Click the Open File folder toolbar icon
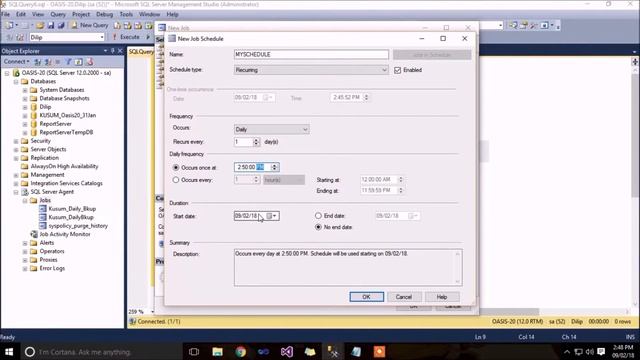The image size is (640, 360). [x=40, y=25]
